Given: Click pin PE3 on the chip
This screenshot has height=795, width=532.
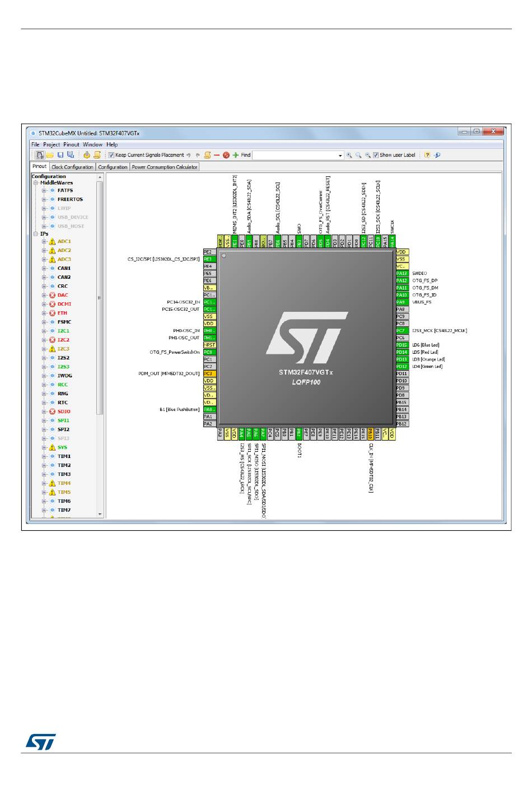Looking at the screenshot, I should coord(209,259).
